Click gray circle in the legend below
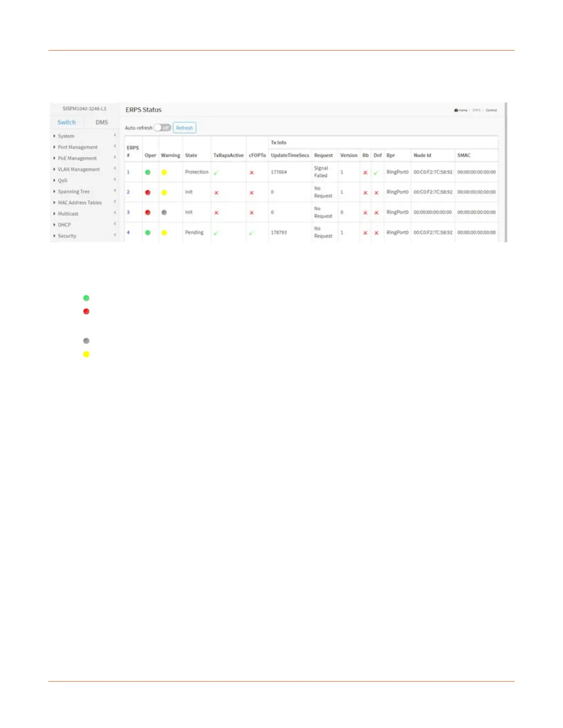The width and height of the screenshot is (563, 728). [86, 341]
